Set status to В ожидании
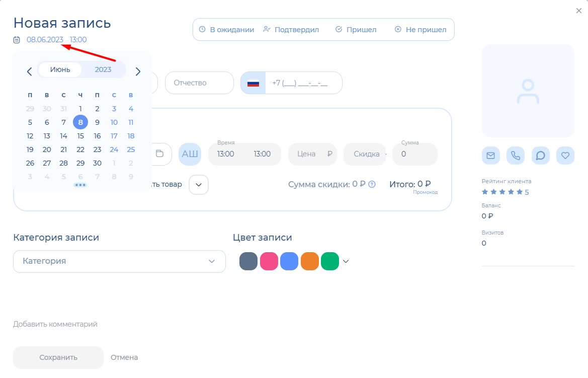This screenshot has width=588, height=378. click(226, 30)
